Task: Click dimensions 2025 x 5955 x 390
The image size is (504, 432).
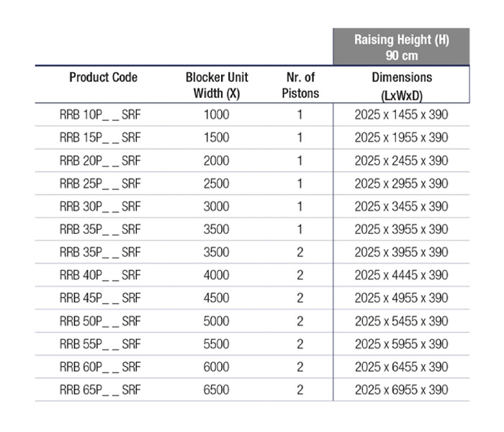Action: click(x=401, y=344)
